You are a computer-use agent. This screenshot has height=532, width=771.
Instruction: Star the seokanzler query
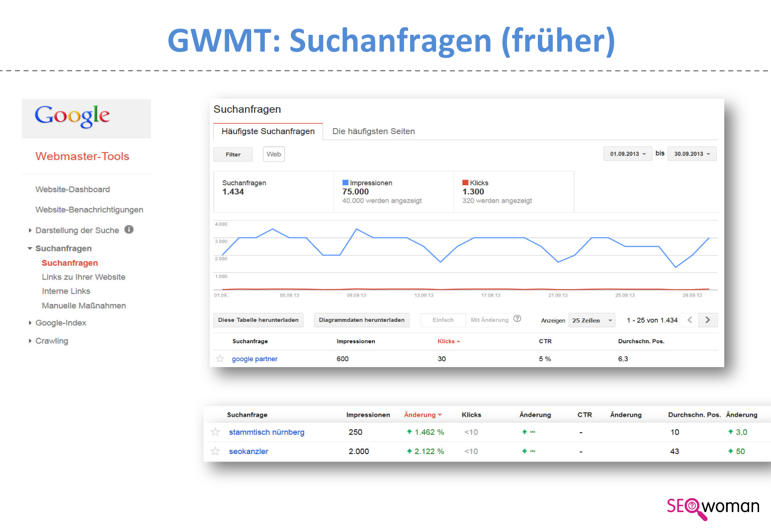pos(215,451)
